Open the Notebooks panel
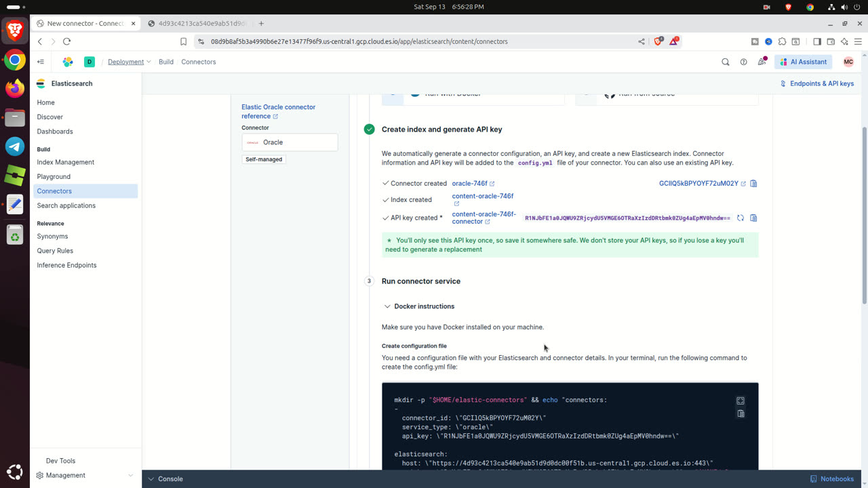 (832, 479)
